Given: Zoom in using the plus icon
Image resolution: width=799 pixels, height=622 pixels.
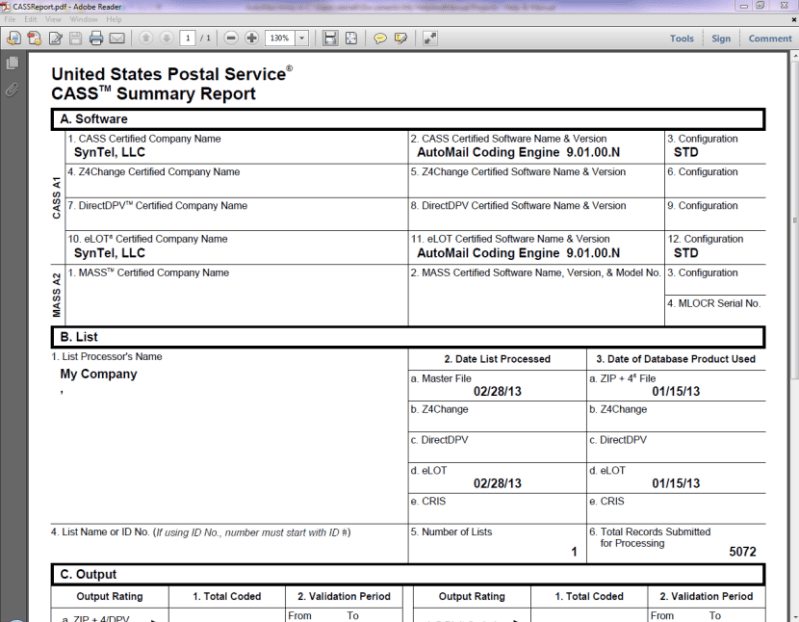Looking at the screenshot, I should pos(252,38).
